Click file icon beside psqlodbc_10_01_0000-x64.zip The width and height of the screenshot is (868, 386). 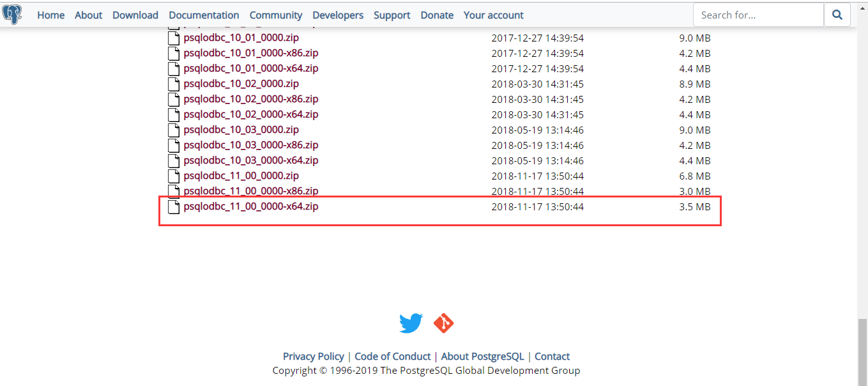tap(174, 68)
